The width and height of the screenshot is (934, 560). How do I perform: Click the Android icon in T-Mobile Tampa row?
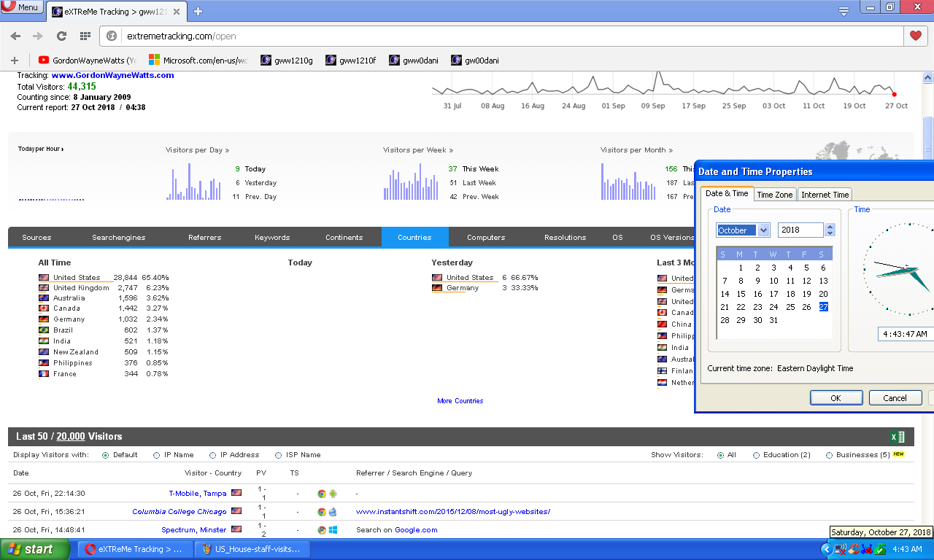pos(333,494)
